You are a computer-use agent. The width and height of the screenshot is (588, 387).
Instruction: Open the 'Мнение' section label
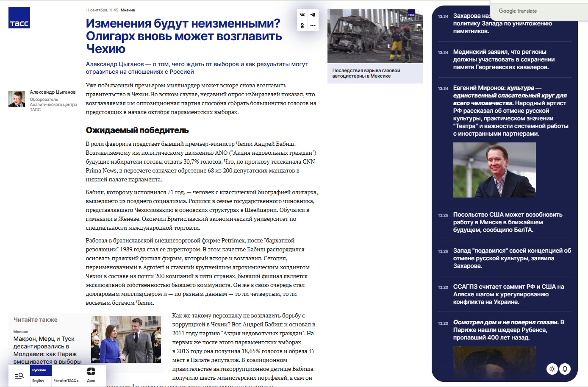(x=128, y=10)
